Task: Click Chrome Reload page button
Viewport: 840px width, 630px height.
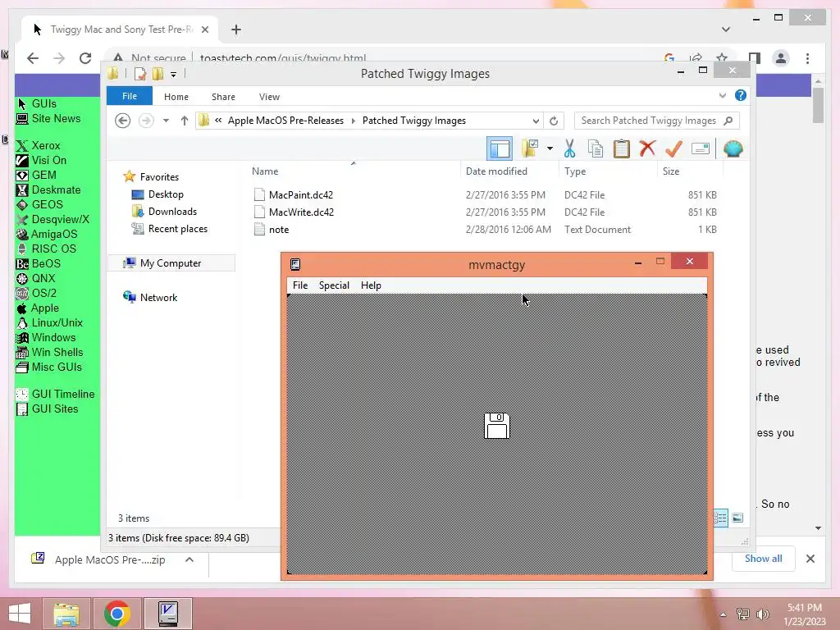Action: pyautogui.click(x=85, y=58)
